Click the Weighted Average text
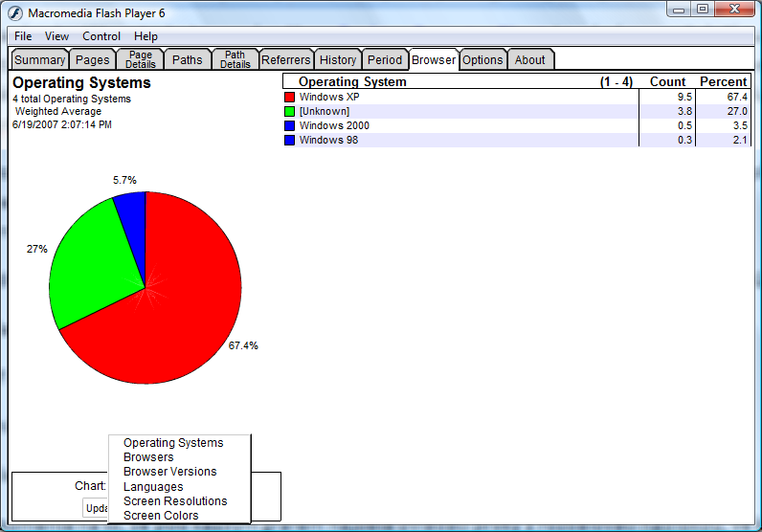Image resolution: width=762 pixels, height=532 pixels. pos(58,111)
